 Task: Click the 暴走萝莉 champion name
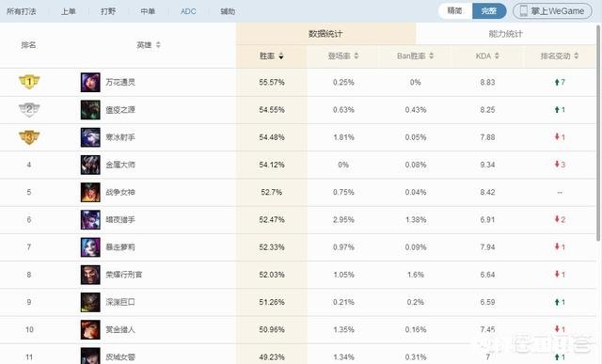tap(120, 246)
